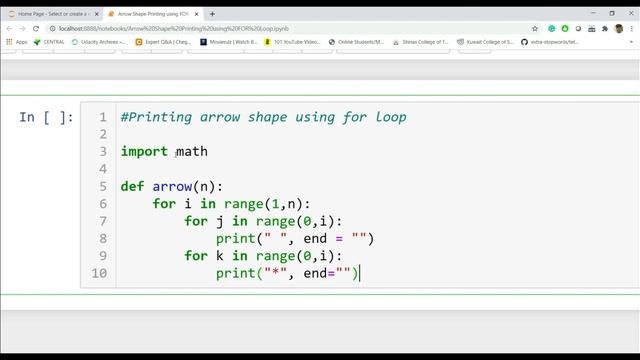Open the CENTRAL bookmark

[49, 42]
